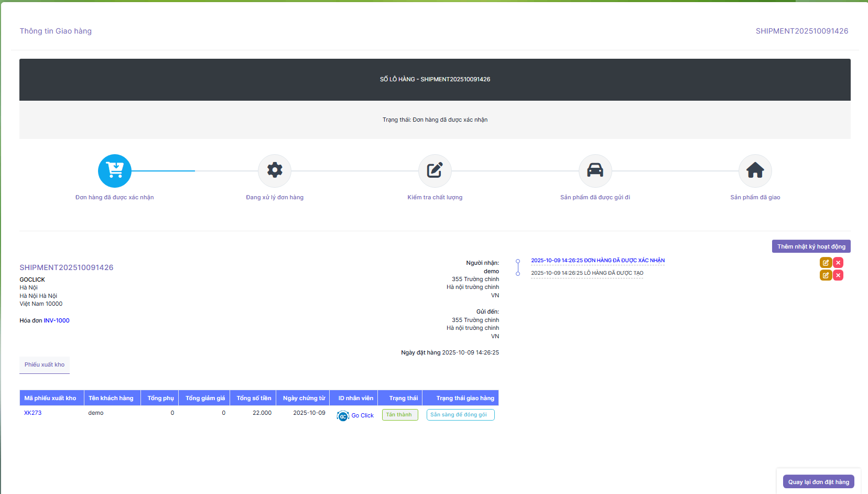
Task: Click the shopping cart order confirmed icon
Action: 114,170
